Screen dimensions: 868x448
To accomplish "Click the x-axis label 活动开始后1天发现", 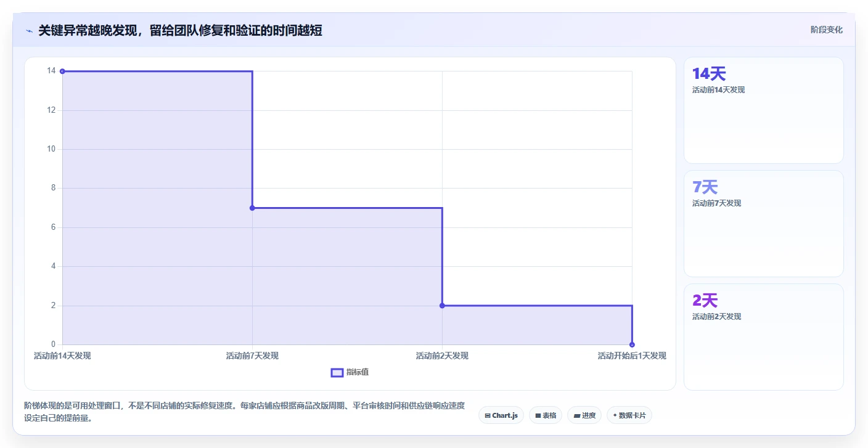I will coord(632,356).
